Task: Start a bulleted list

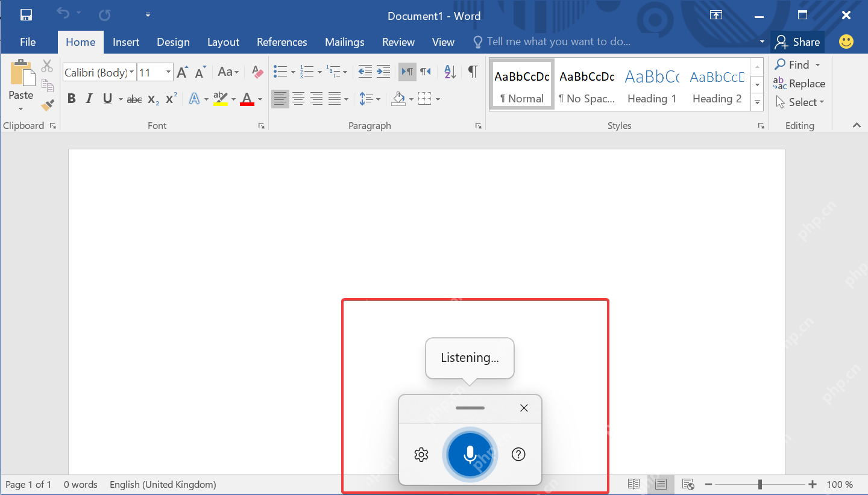Action: 280,72
